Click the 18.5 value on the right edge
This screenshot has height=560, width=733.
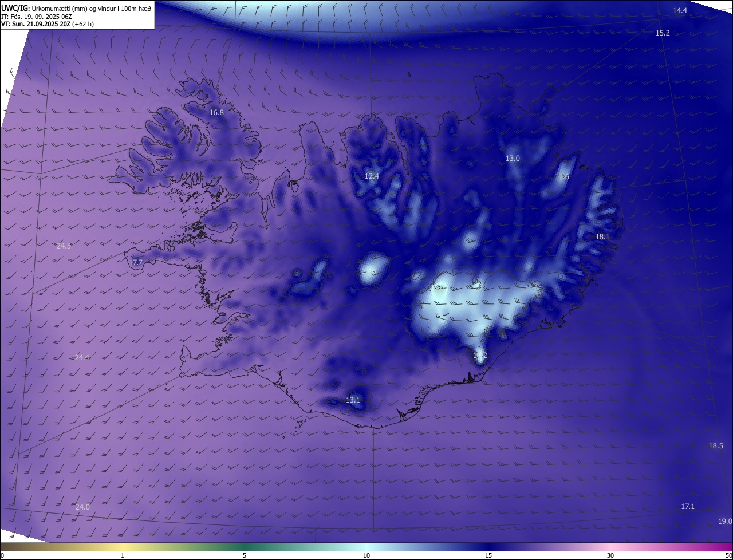click(x=716, y=446)
